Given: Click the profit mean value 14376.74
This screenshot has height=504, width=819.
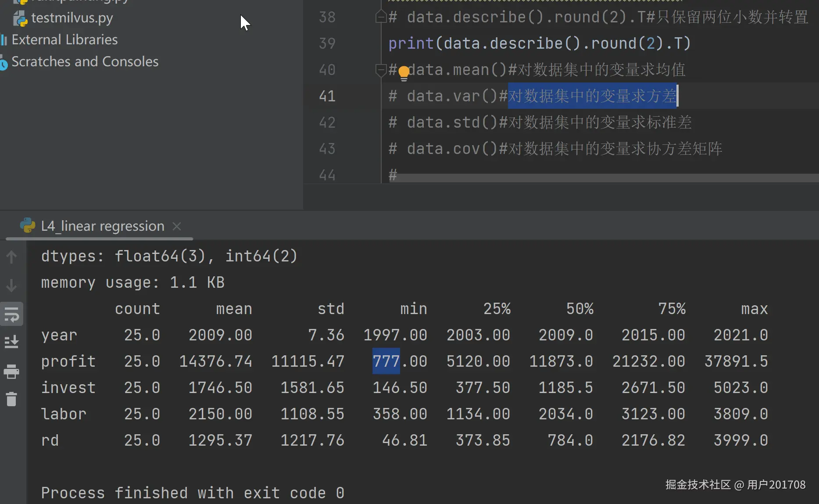Looking at the screenshot, I should point(216,361).
